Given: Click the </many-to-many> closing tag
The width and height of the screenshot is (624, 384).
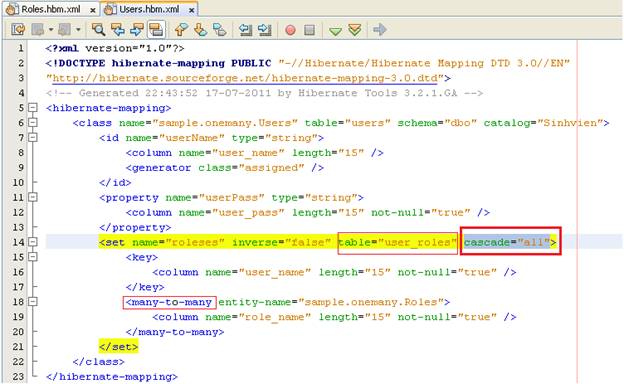Looking at the screenshot, I should point(175,332).
